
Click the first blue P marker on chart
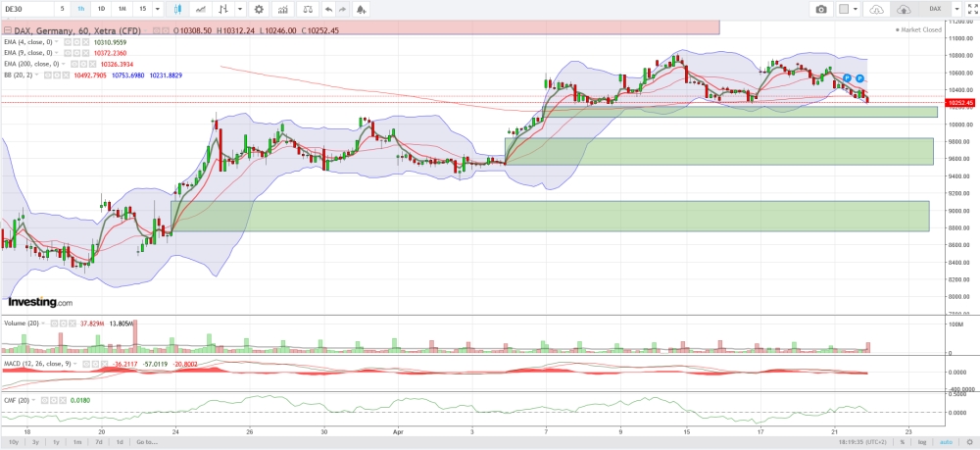click(847, 78)
